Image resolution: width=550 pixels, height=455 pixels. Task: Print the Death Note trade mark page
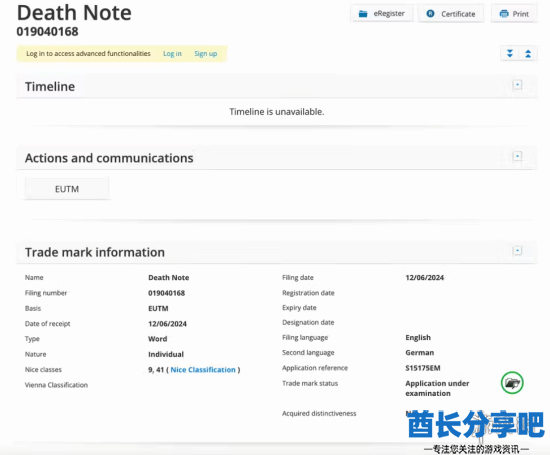click(x=514, y=14)
